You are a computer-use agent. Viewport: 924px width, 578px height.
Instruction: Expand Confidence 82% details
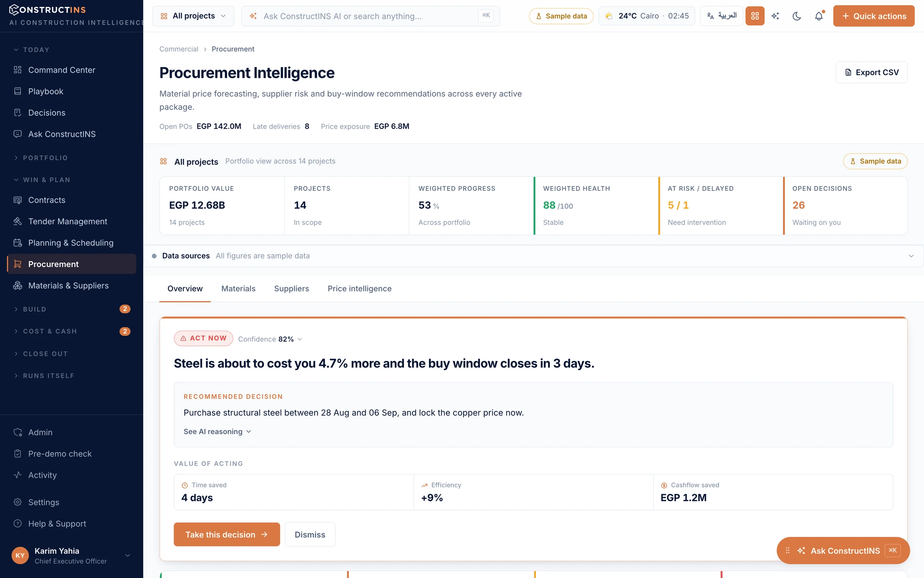pyautogui.click(x=270, y=339)
